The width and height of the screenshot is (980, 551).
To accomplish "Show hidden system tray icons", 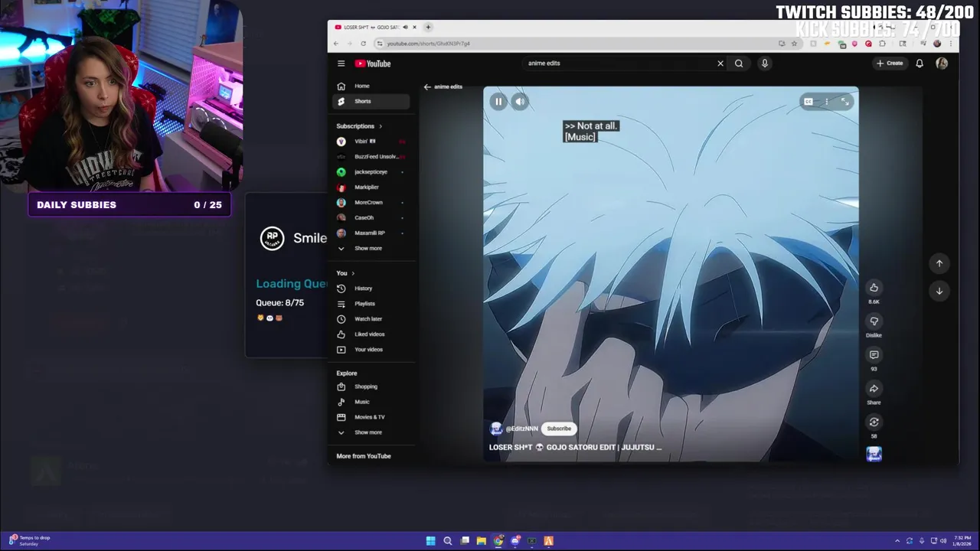I will coord(897,541).
